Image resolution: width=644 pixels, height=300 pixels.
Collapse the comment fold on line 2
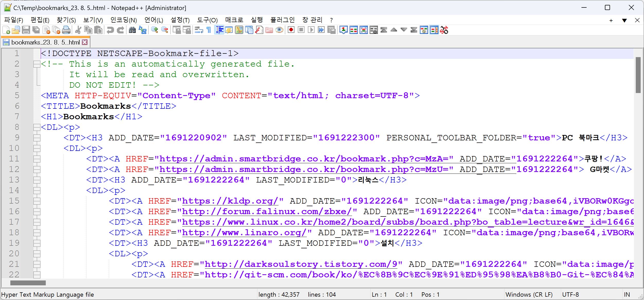[x=37, y=64]
